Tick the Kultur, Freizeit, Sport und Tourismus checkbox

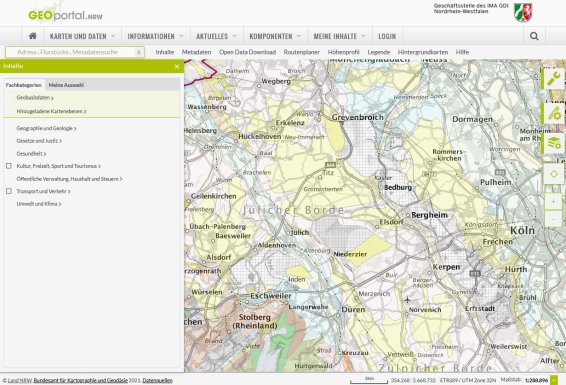9,166
